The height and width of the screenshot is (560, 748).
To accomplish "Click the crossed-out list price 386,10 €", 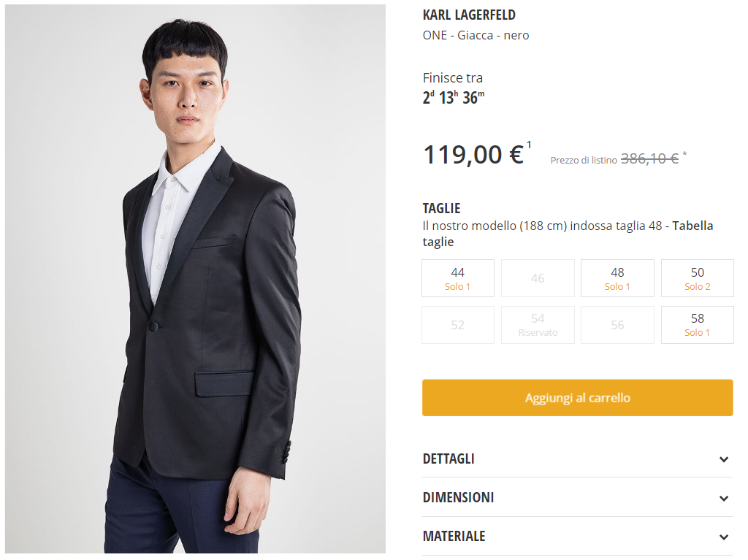I will pyautogui.click(x=649, y=158).
